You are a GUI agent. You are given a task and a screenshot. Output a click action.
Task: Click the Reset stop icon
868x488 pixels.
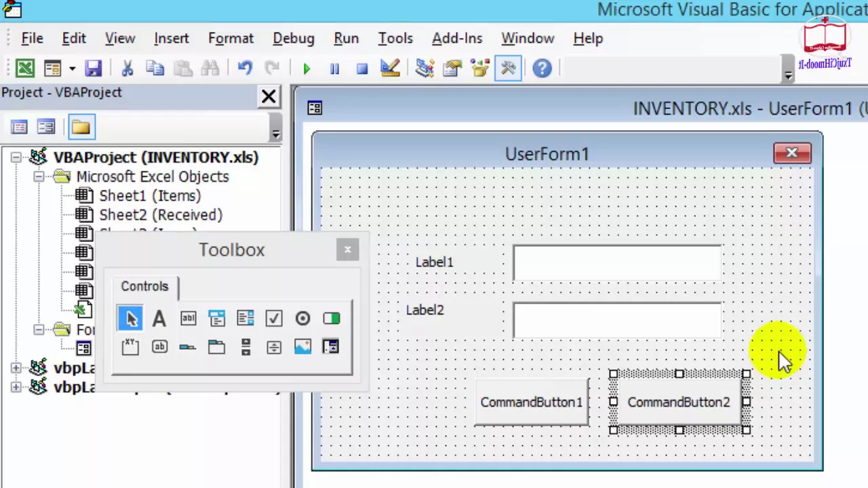pos(362,68)
